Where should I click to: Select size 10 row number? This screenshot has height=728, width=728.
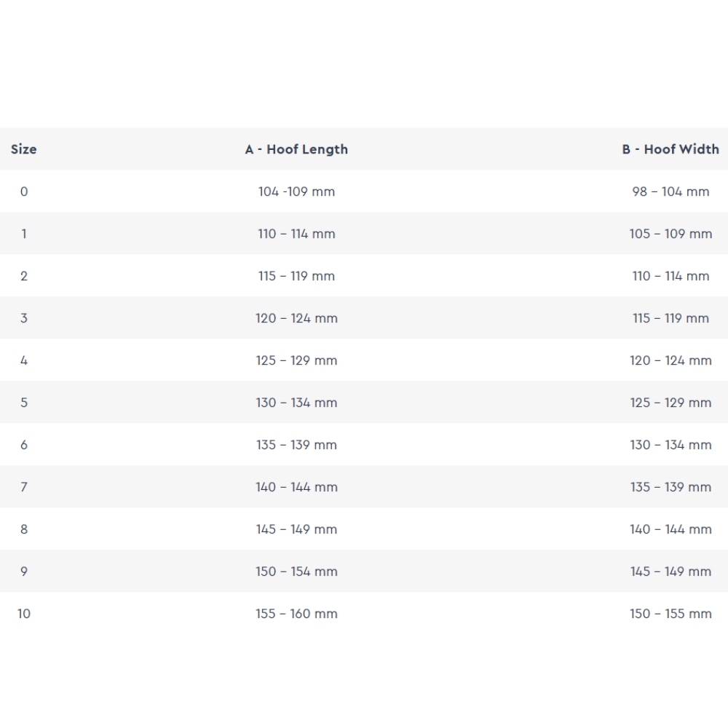24,614
